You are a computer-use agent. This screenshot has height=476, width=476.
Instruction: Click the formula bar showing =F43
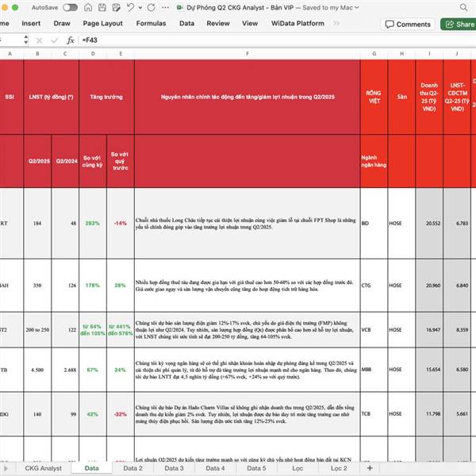click(277, 40)
